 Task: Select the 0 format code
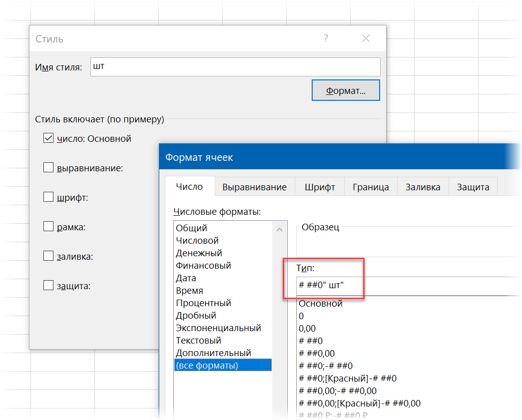[x=301, y=316]
